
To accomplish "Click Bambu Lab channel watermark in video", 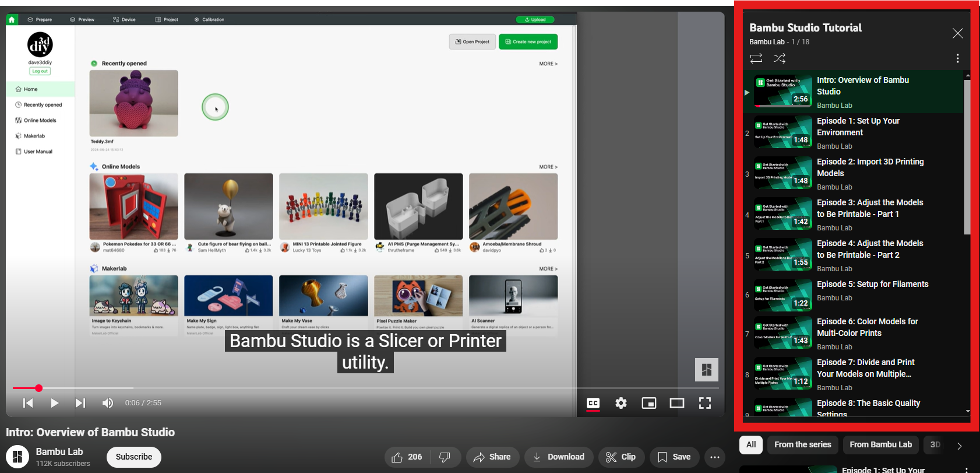I will coord(707,370).
